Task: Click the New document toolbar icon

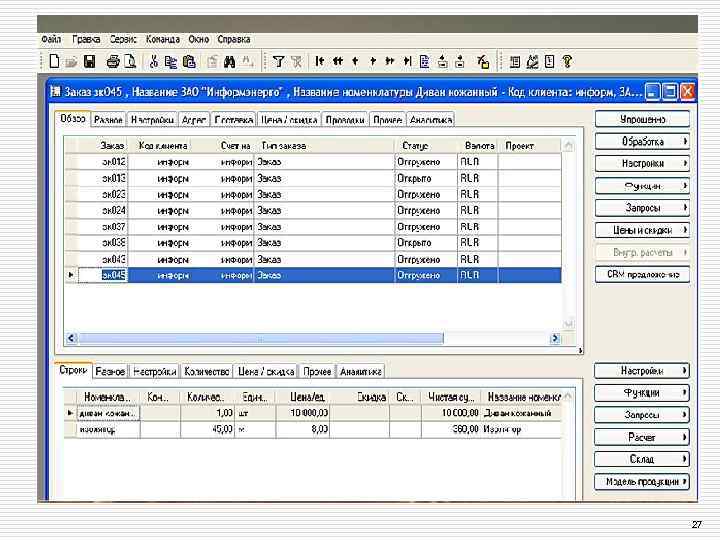Action: click(55, 61)
